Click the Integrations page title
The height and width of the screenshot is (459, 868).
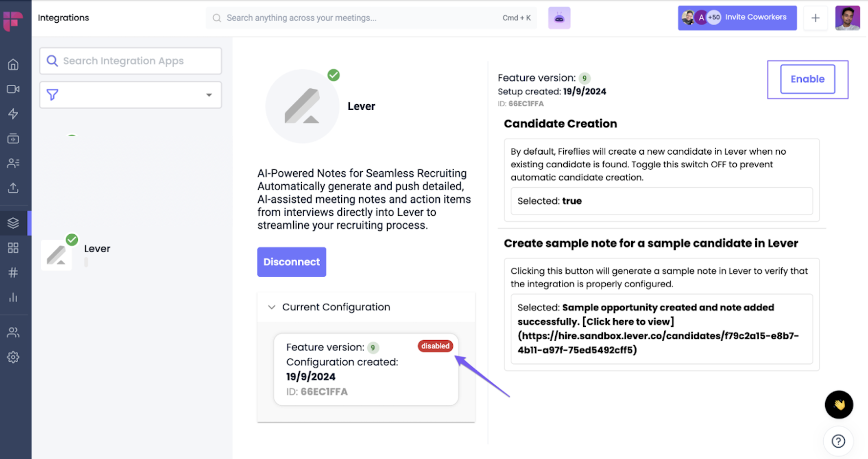tap(63, 18)
